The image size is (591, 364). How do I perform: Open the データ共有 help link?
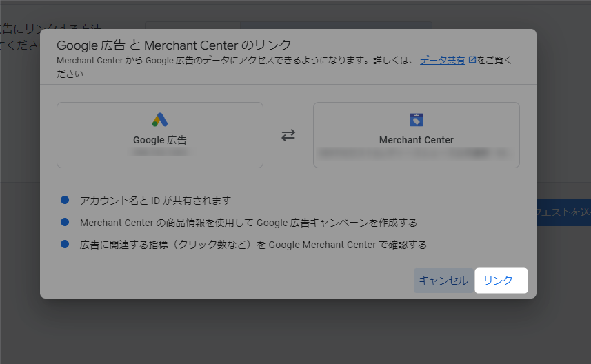pos(442,60)
